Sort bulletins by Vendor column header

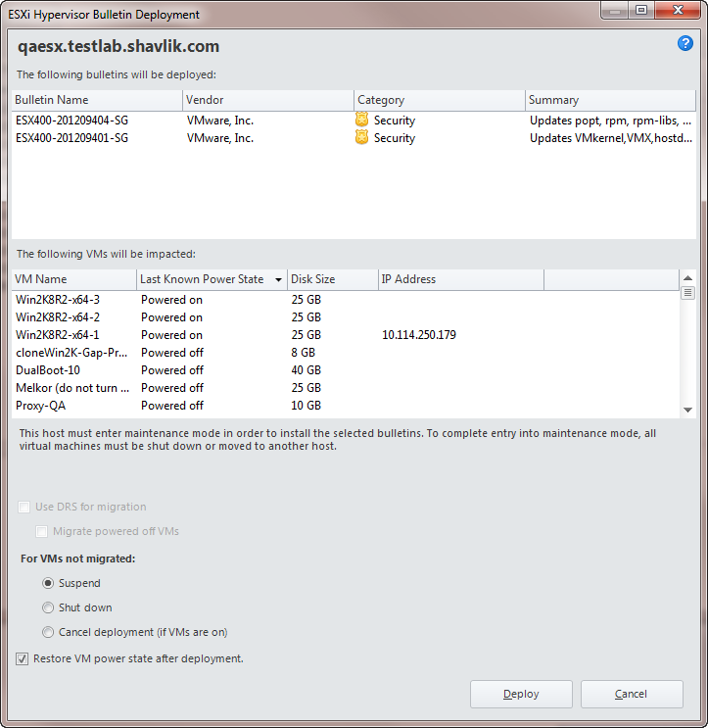click(268, 100)
